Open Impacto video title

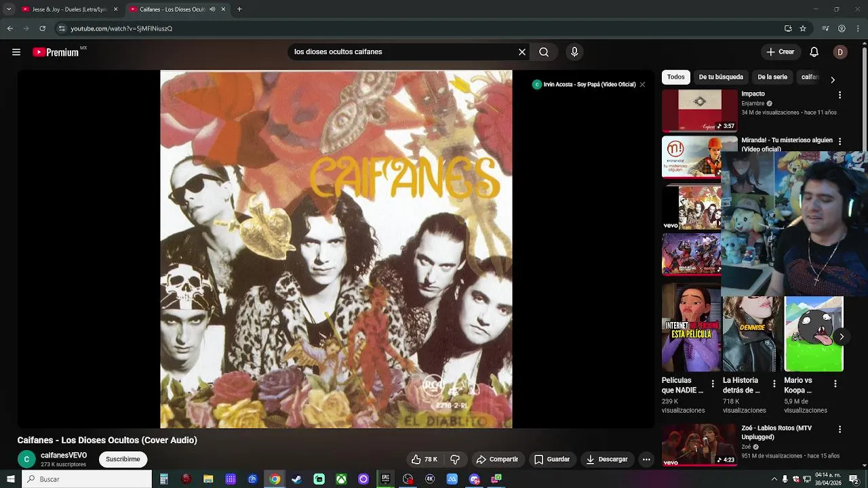click(x=753, y=94)
